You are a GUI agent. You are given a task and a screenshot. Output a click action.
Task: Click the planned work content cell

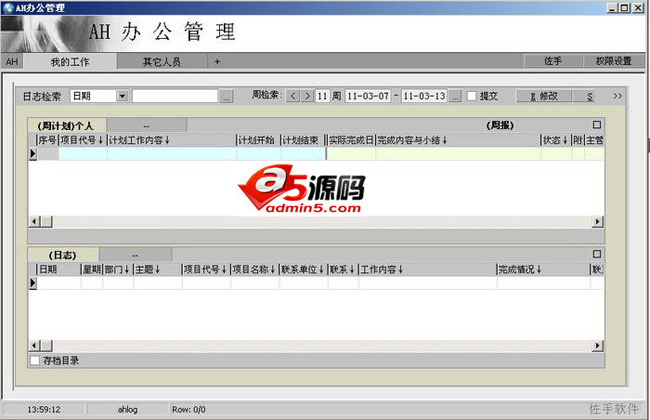[172, 154]
